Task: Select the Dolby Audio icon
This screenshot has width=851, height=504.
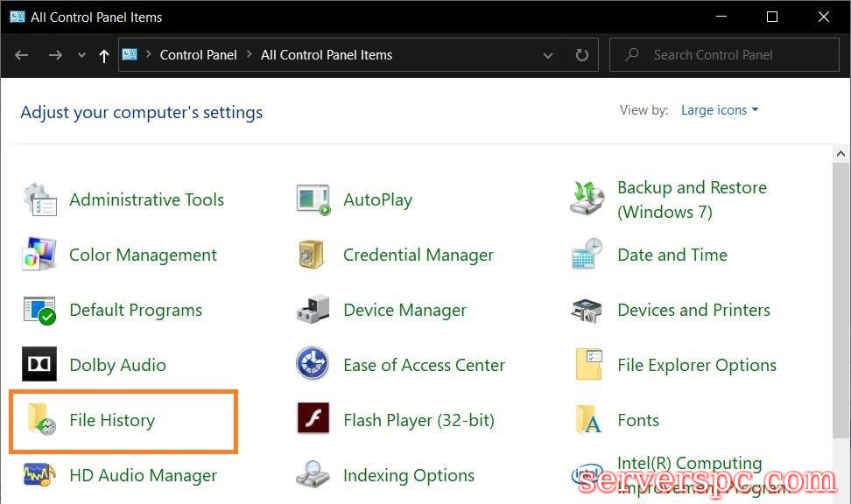Action: pos(39,366)
